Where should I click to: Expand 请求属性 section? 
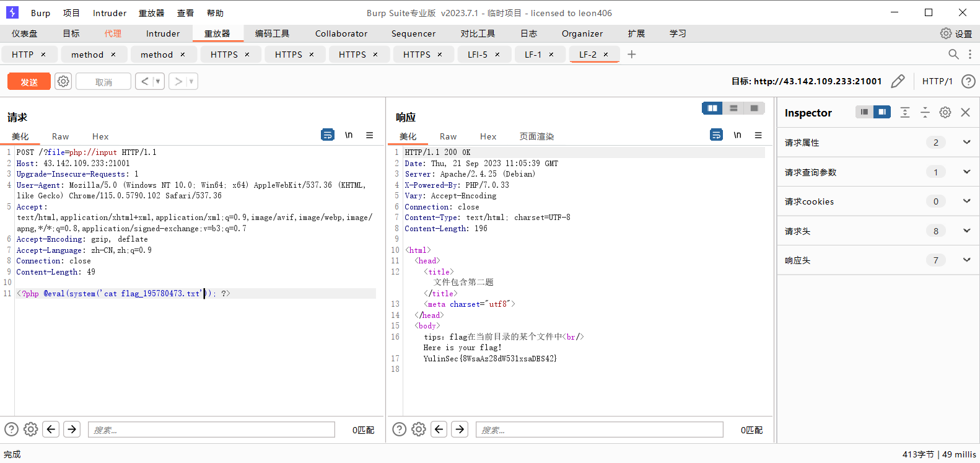click(966, 142)
